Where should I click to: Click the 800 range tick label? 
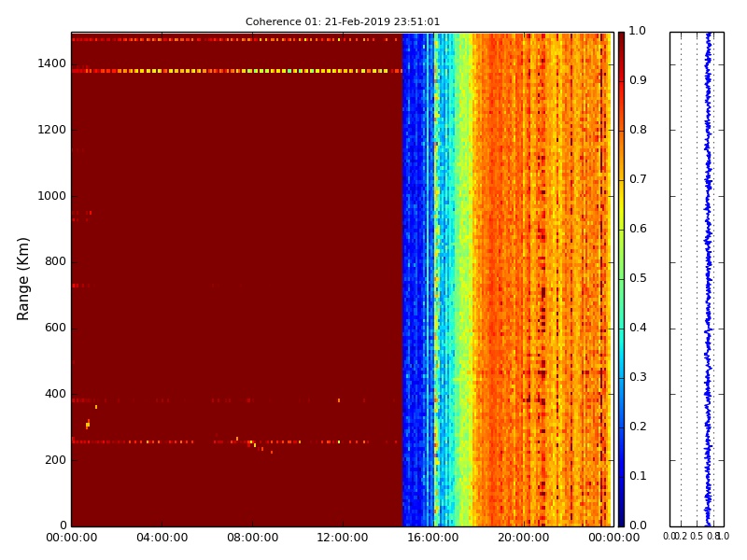(55, 262)
